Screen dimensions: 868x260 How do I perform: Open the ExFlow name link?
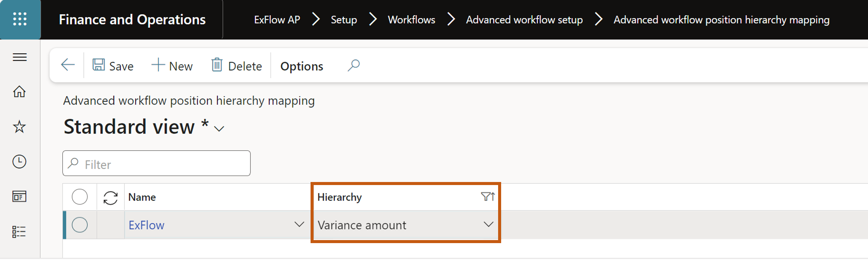point(146,225)
